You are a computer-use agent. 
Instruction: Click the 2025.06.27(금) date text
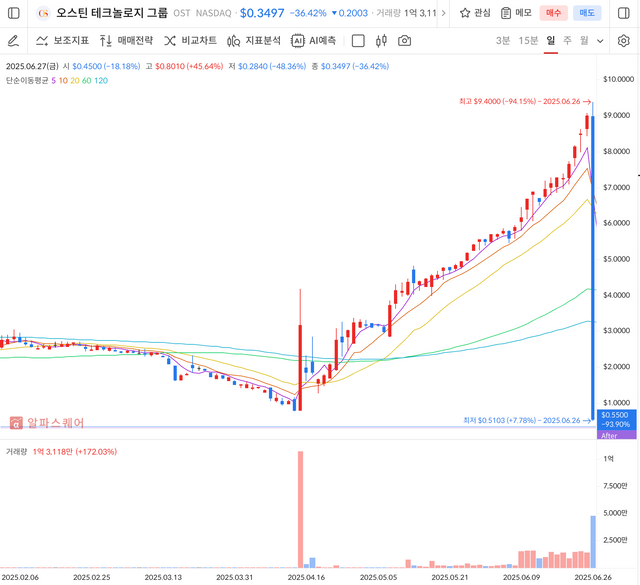click(32, 66)
